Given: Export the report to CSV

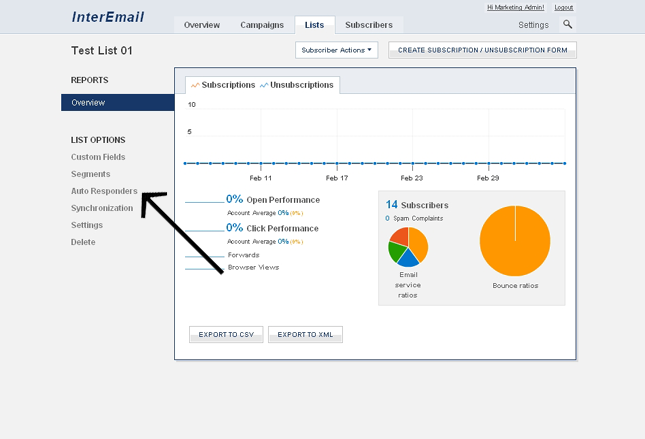Looking at the screenshot, I should click(226, 335).
